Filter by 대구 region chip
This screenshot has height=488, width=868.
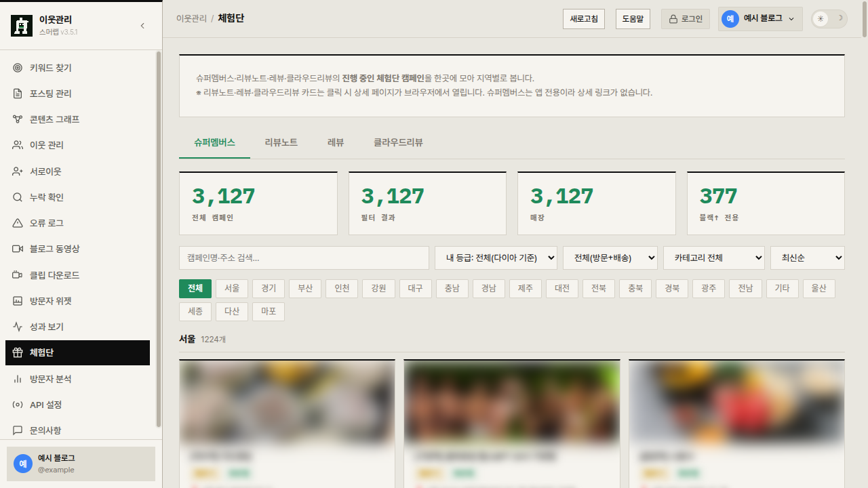click(416, 289)
